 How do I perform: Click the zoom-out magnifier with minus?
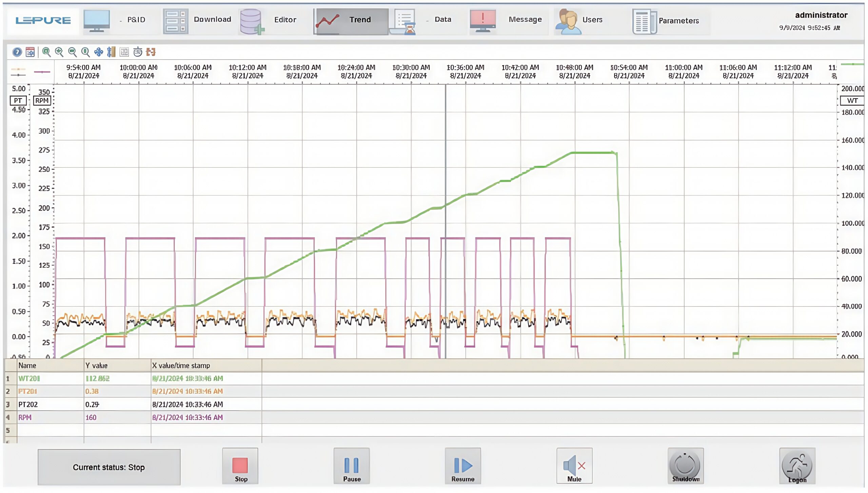(x=72, y=52)
